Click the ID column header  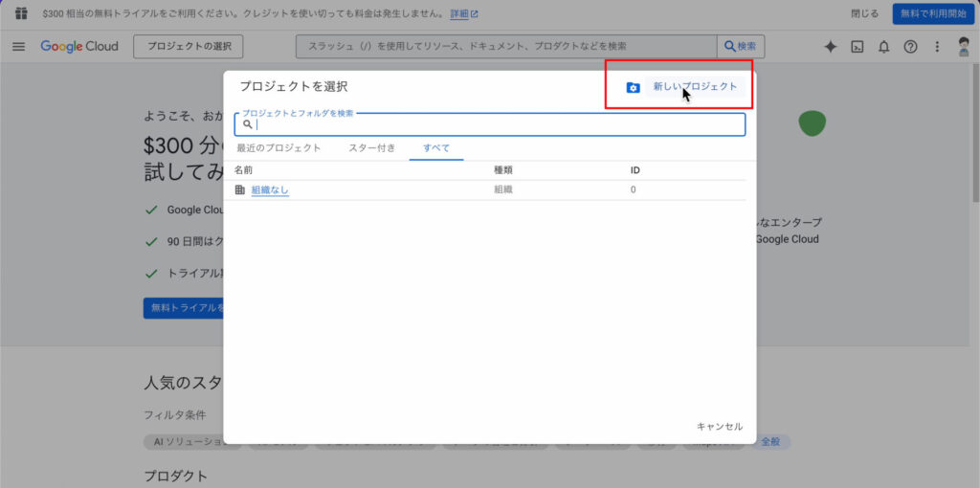[635, 170]
